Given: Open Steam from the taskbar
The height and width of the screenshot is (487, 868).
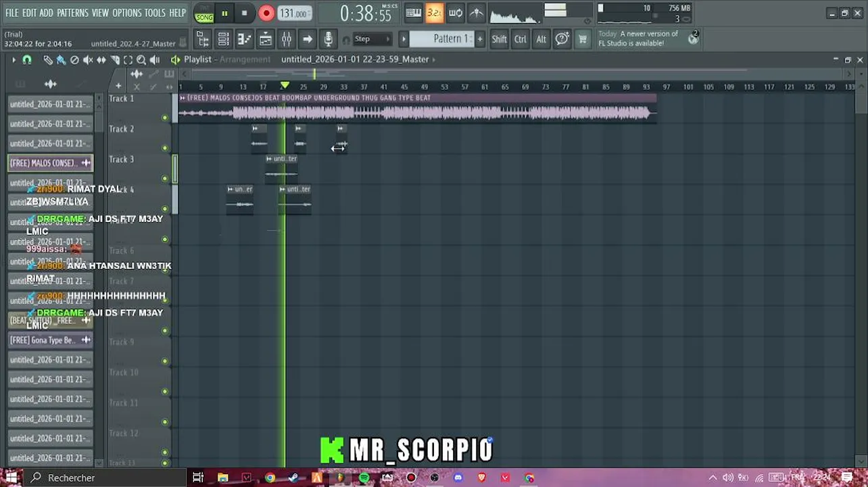Looking at the screenshot, I should click(x=293, y=478).
